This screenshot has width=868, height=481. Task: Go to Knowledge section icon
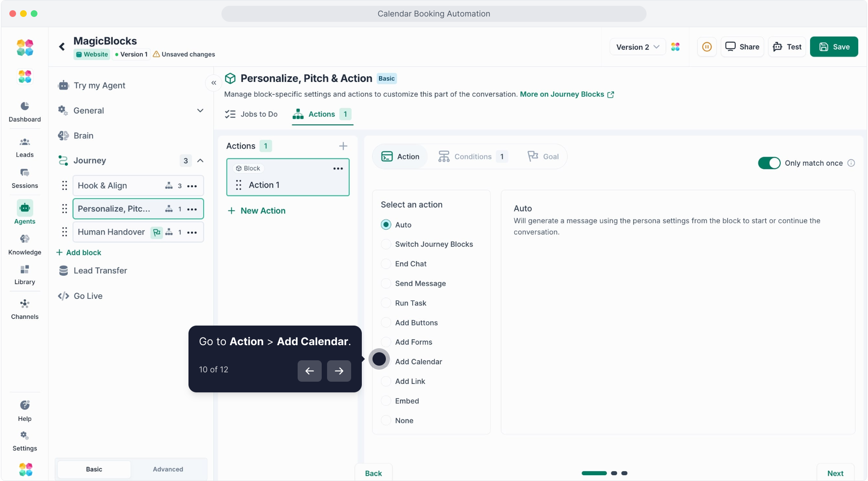(x=25, y=239)
